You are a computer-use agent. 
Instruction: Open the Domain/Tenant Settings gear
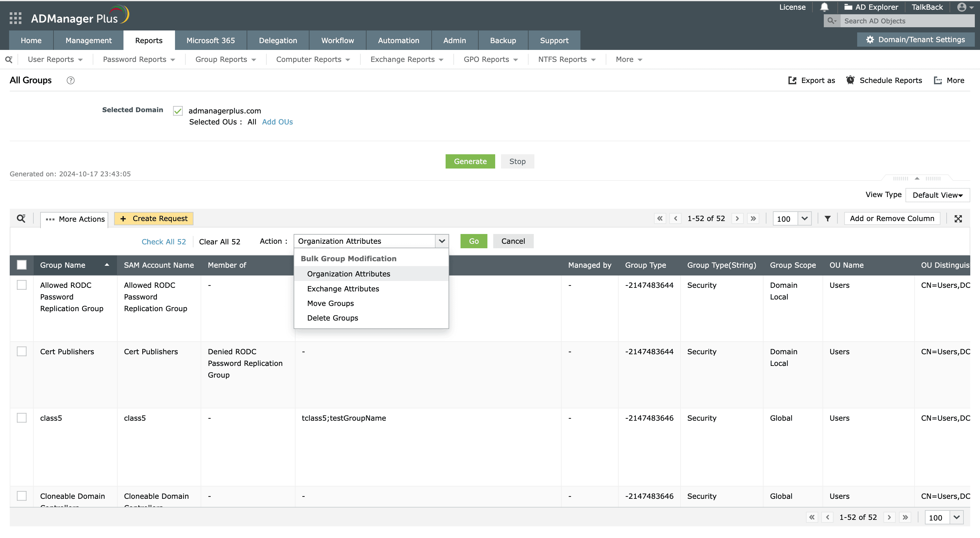[x=870, y=39]
